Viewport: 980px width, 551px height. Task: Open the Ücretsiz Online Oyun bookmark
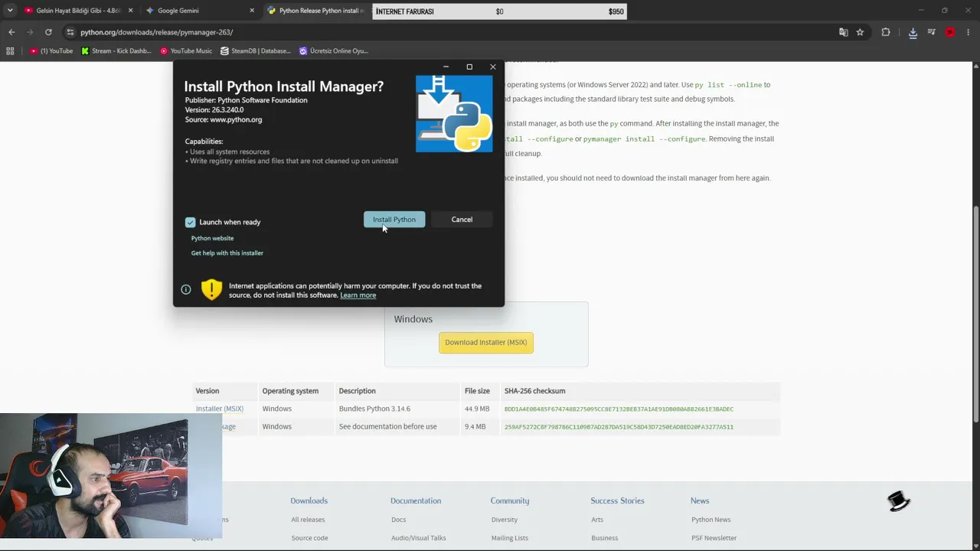pyautogui.click(x=334, y=51)
